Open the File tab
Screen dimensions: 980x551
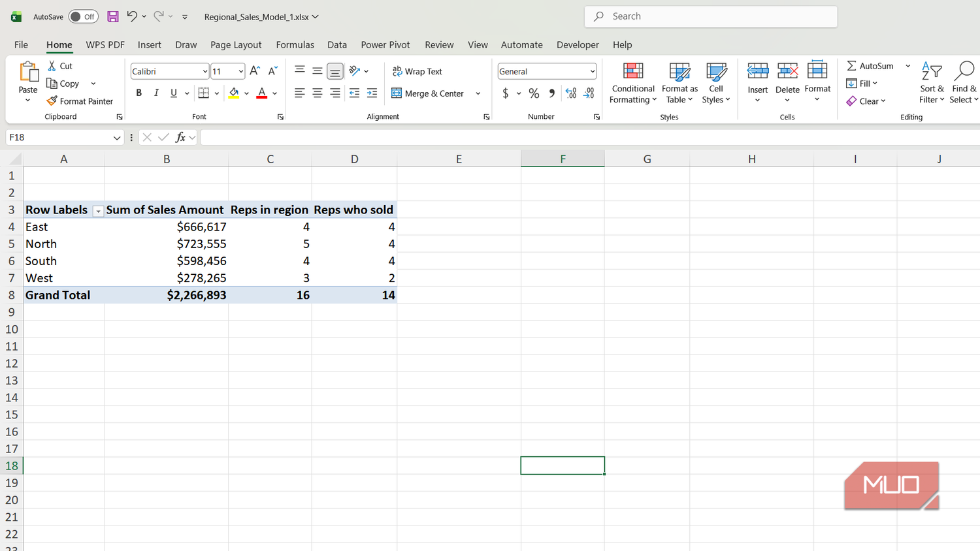click(21, 44)
